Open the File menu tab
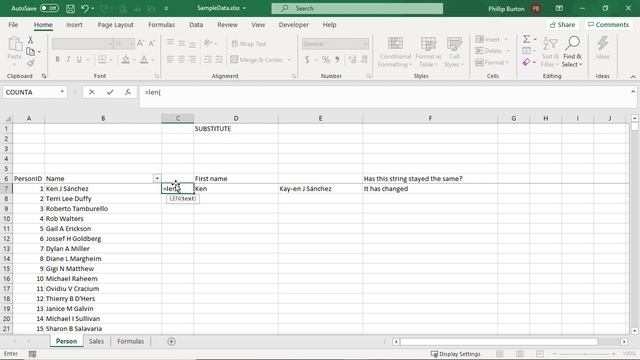Viewport: 640px width, 360px height. click(x=13, y=25)
